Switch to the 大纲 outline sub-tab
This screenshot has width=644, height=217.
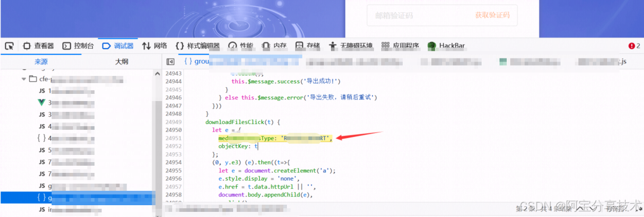121,61
